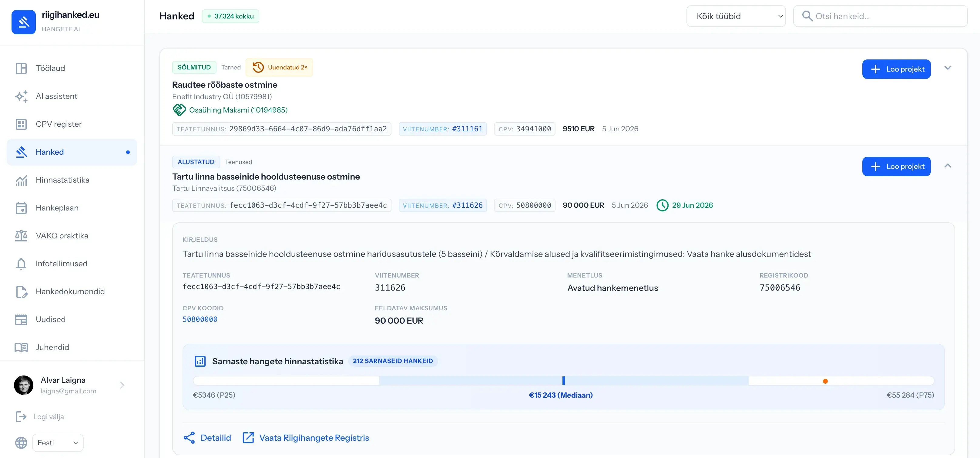Go to Juhendid menu item
Viewport: 980px width, 458px height.
click(72, 348)
